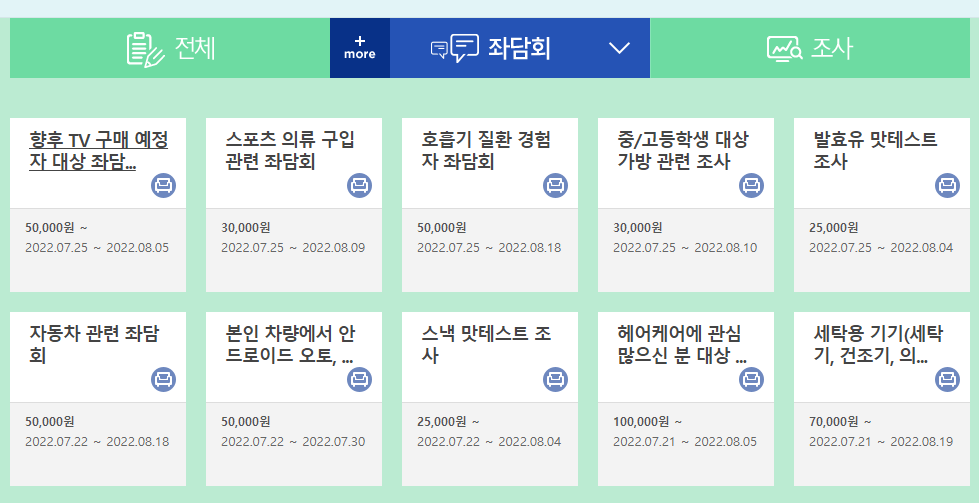Click sofa icon on 호흡기 질환 card
Image resolution: width=979 pixels, height=503 pixels.
[556, 185]
